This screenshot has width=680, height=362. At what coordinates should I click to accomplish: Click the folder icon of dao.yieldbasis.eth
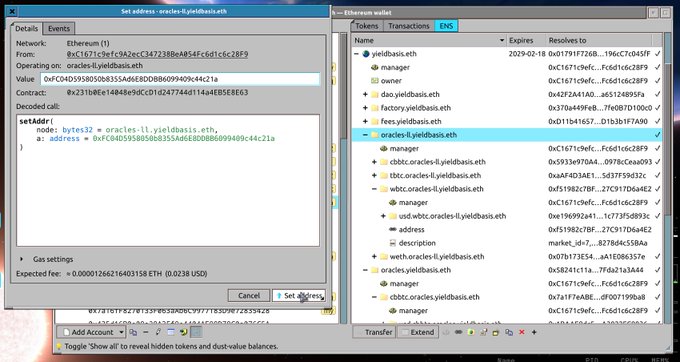375,95
